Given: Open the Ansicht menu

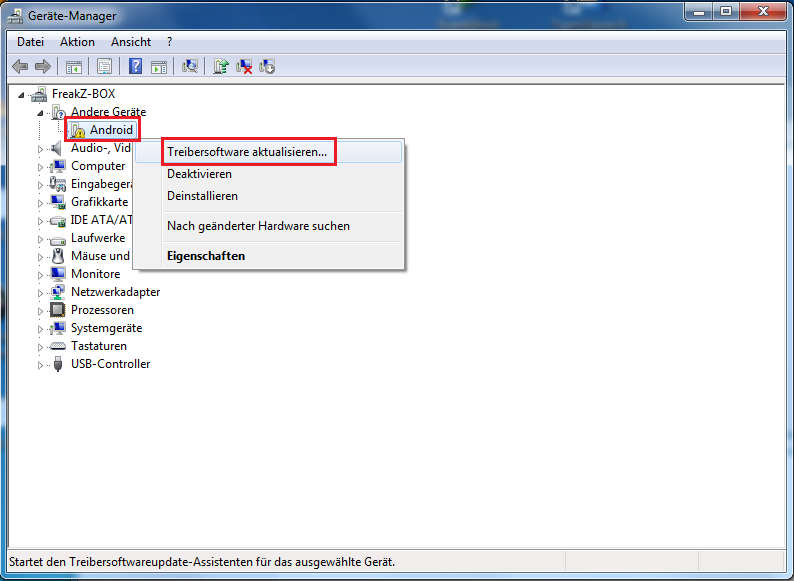Looking at the screenshot, I should click(131, 42).
